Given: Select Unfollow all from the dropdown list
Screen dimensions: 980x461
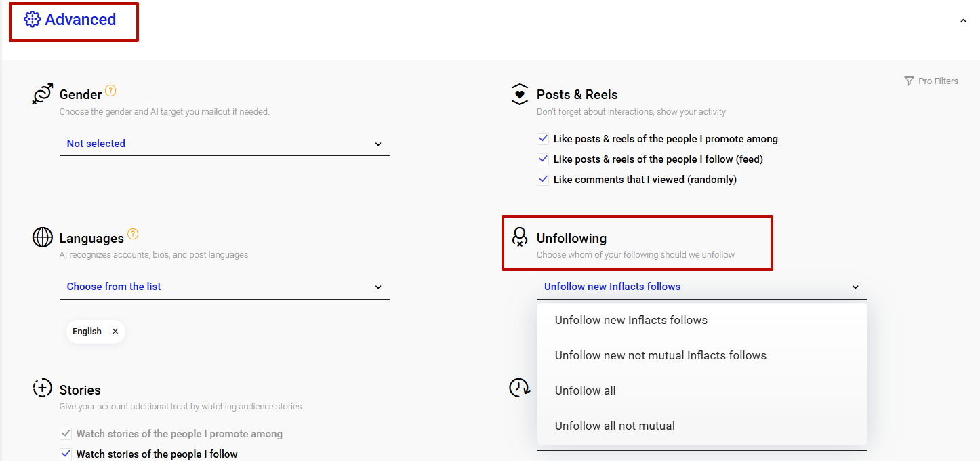Looking at the screenshot, I should (x=585, y=390).
